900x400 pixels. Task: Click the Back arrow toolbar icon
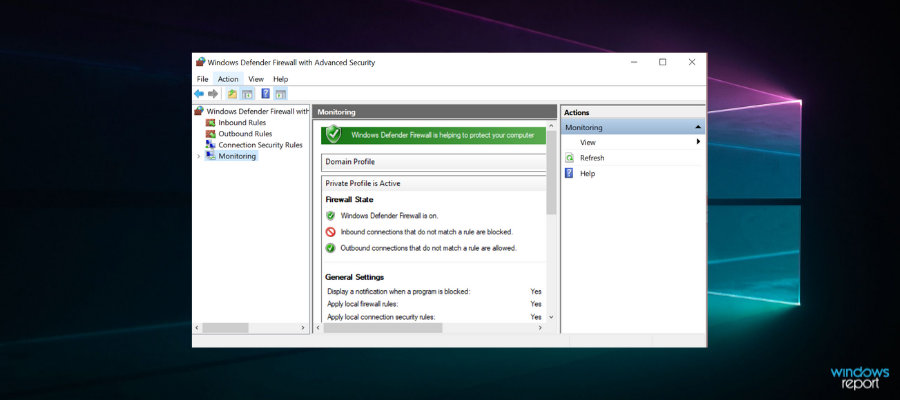coord(199,94)
